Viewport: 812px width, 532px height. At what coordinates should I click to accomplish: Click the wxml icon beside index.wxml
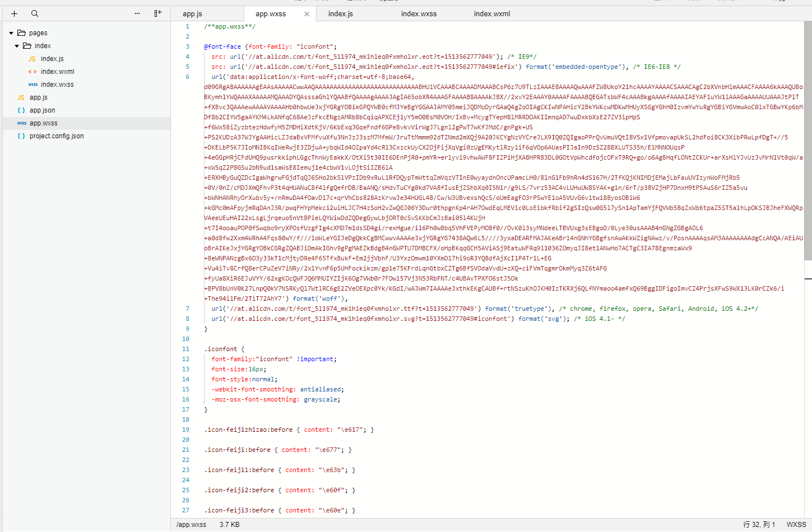(33, 72)
